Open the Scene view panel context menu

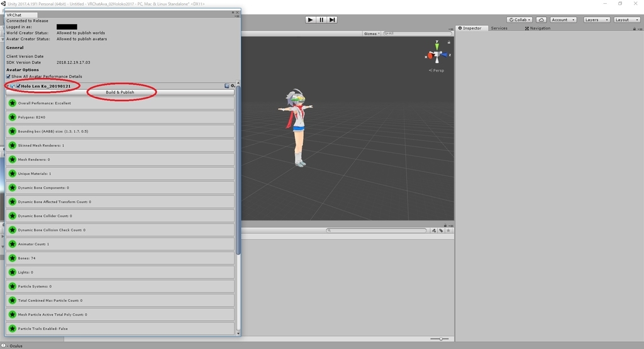tap(451, 29)
